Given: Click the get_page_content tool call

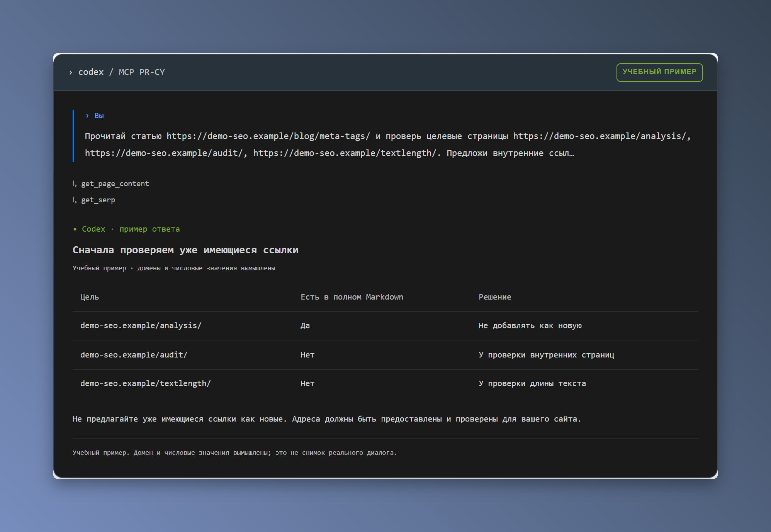Looking at the screenshot, I should [x=115, y=184].
